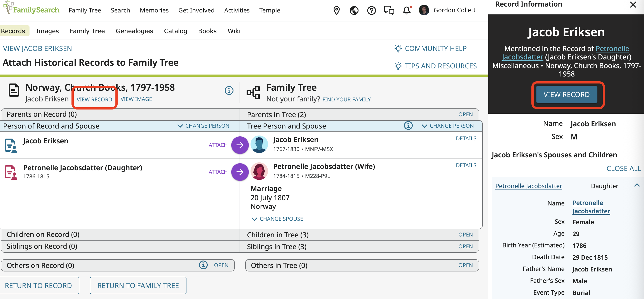644x299 pixels.
Task: Click purple attach arrow for Jacob Eriksen
Action: [x=240, y=145]
